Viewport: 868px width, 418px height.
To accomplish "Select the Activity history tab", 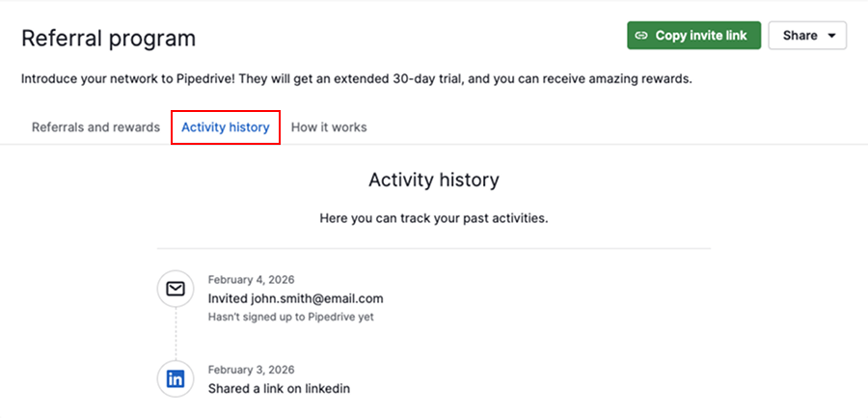I will (226, 127).
